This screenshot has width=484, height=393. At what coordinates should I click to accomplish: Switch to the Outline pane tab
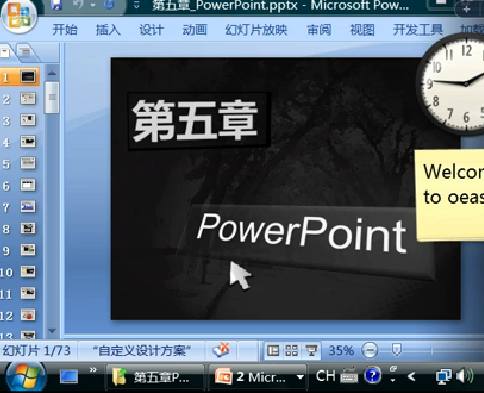[26, 52]
